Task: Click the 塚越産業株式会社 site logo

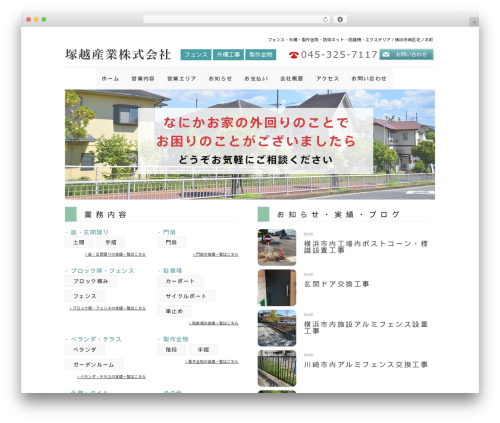Action: point(118,54)
